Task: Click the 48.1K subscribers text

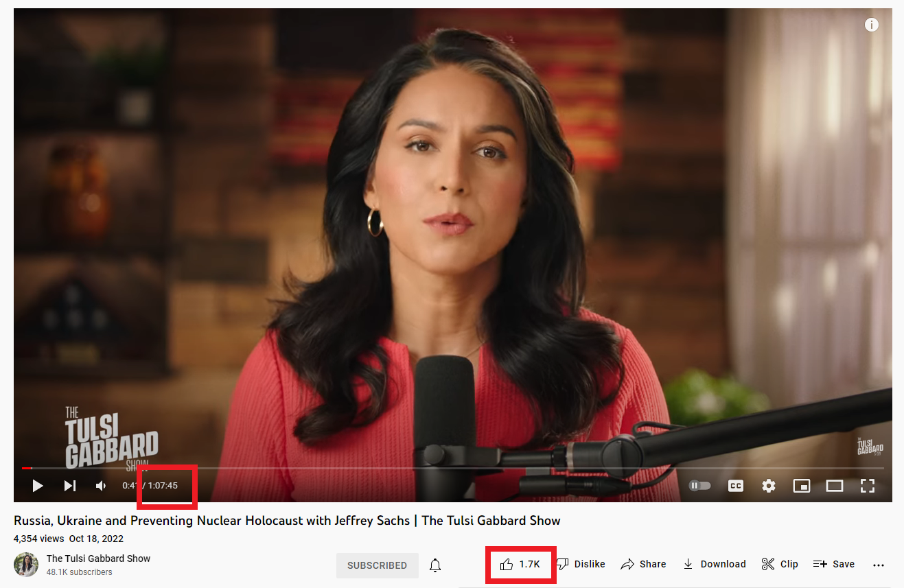Action: click(79, 572)
